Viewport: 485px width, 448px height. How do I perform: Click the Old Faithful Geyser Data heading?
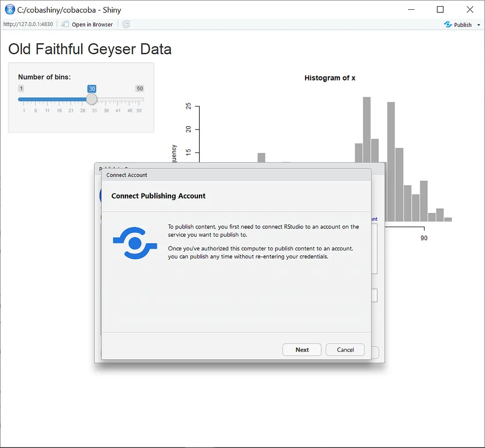coord(90,49)
